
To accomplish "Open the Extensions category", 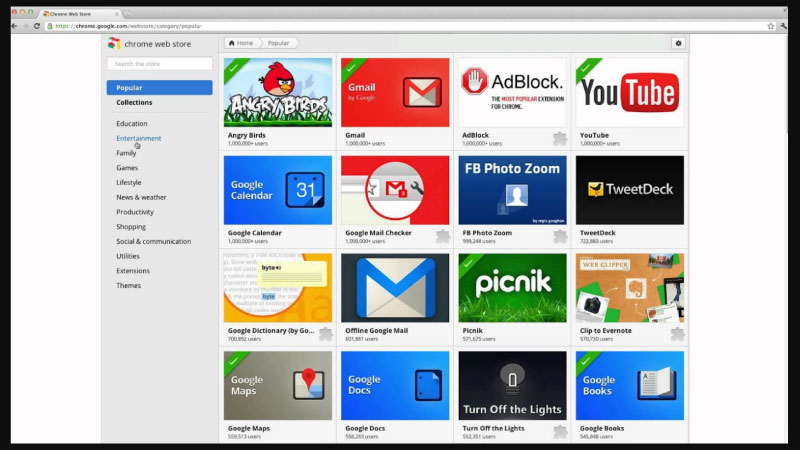I will click(x=133, y=271).
